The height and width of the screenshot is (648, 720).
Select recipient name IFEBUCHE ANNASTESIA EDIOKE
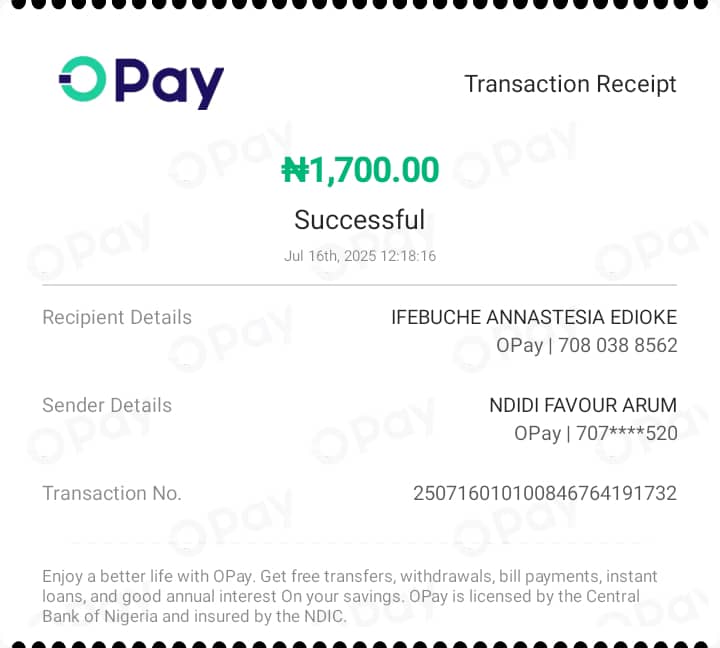tap(534, 318)
